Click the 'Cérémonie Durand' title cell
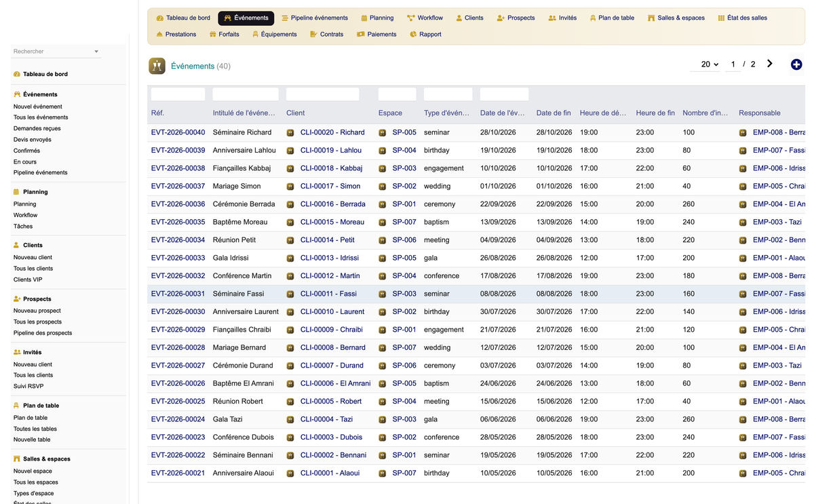This screenshot has height=504, width=814. click(x=244, y=366)
